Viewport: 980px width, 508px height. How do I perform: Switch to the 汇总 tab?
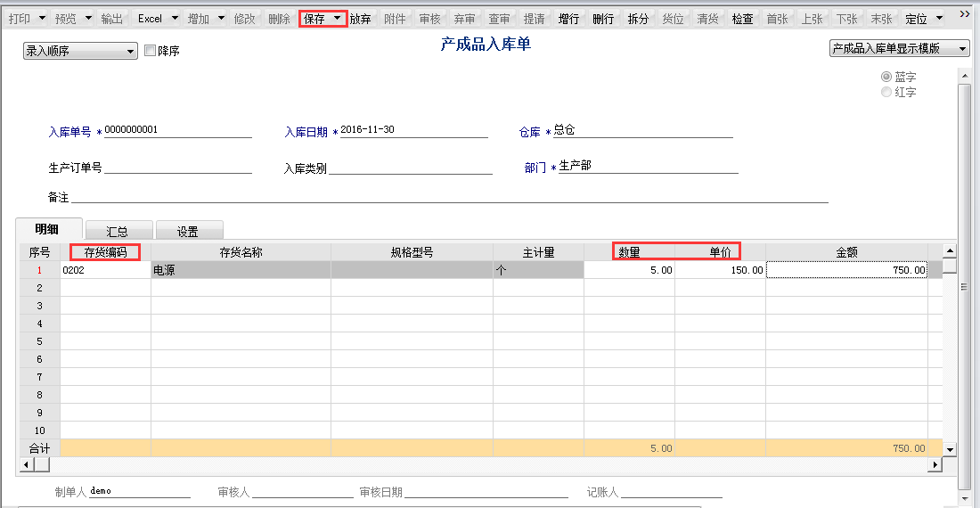pos(118,231)
